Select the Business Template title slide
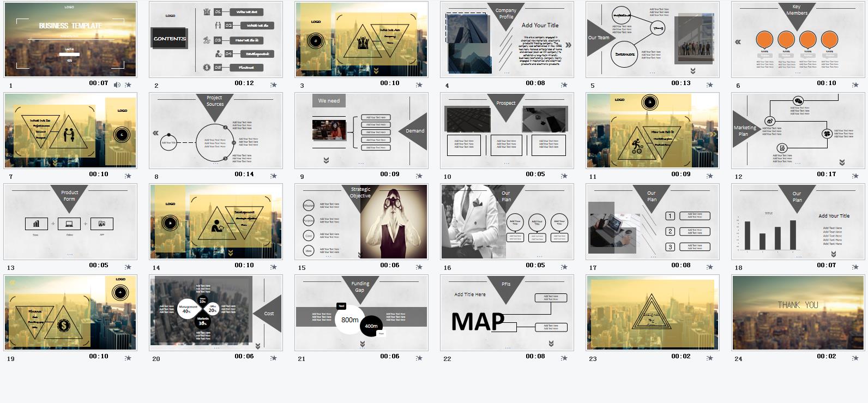 tap(70, 39)
